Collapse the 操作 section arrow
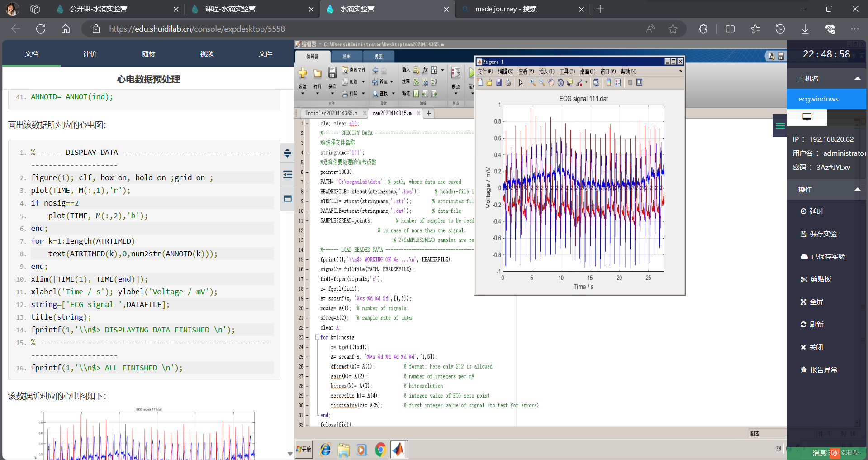The width and height of the screenshot is (868, 460). point(857,189)
